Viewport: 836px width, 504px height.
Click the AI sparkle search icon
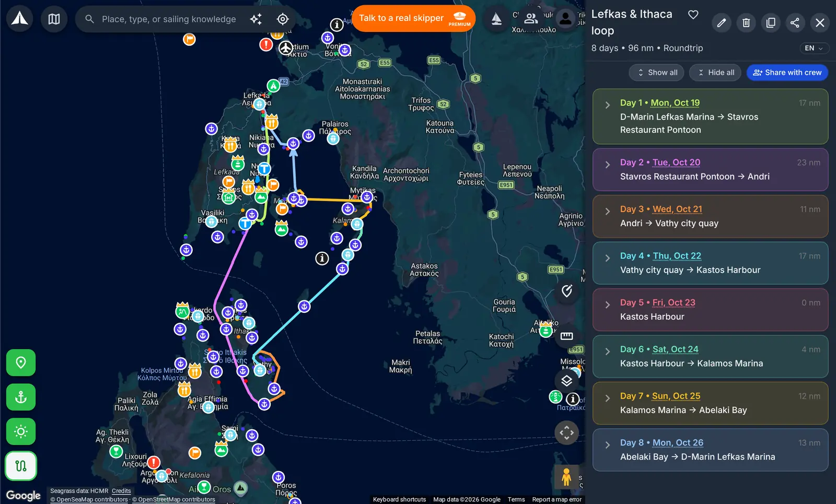pos(256,19)
